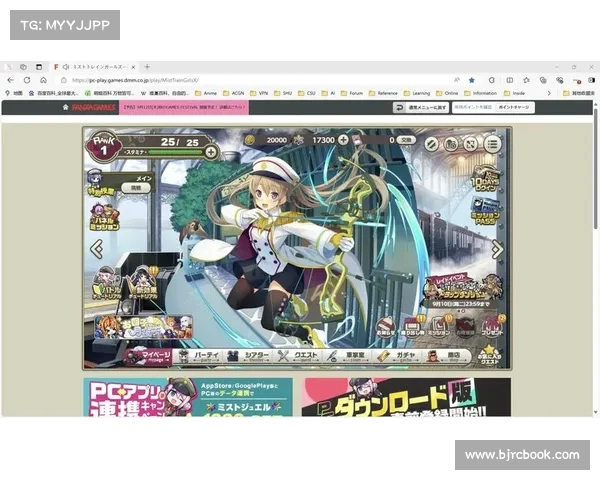600x480 pixels.
Task: Reload the browser page
Action: 27,80
